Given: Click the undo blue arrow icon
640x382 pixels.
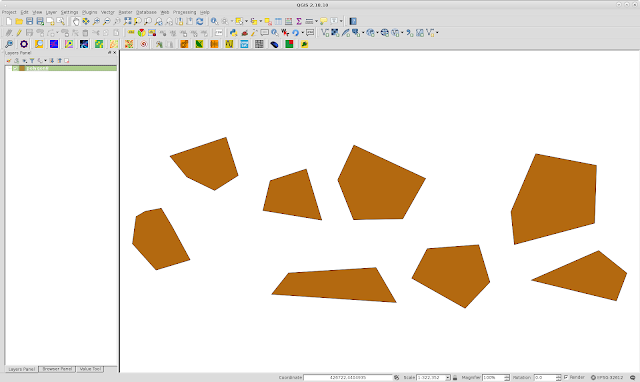Looking at the screenshot, I should pos(296,33).
